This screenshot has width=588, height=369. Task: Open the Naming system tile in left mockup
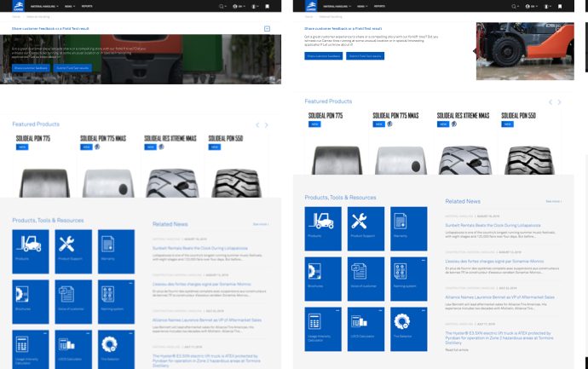click(116, 302)
